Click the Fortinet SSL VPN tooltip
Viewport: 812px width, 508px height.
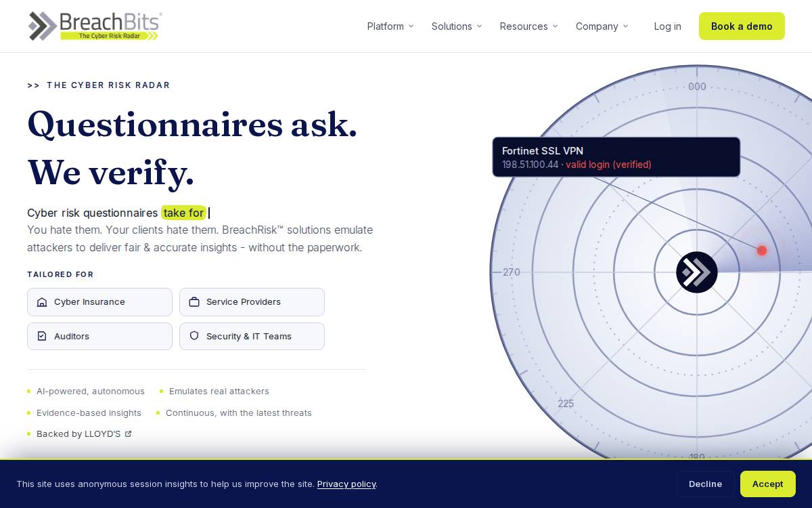[616, 157]
